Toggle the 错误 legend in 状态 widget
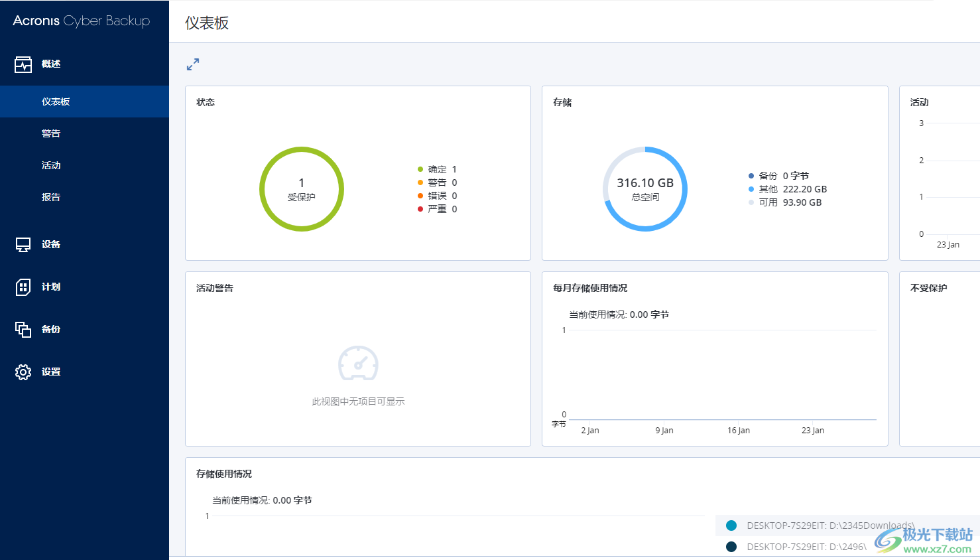This screenshot has height=560, width=980. (436, 195)
